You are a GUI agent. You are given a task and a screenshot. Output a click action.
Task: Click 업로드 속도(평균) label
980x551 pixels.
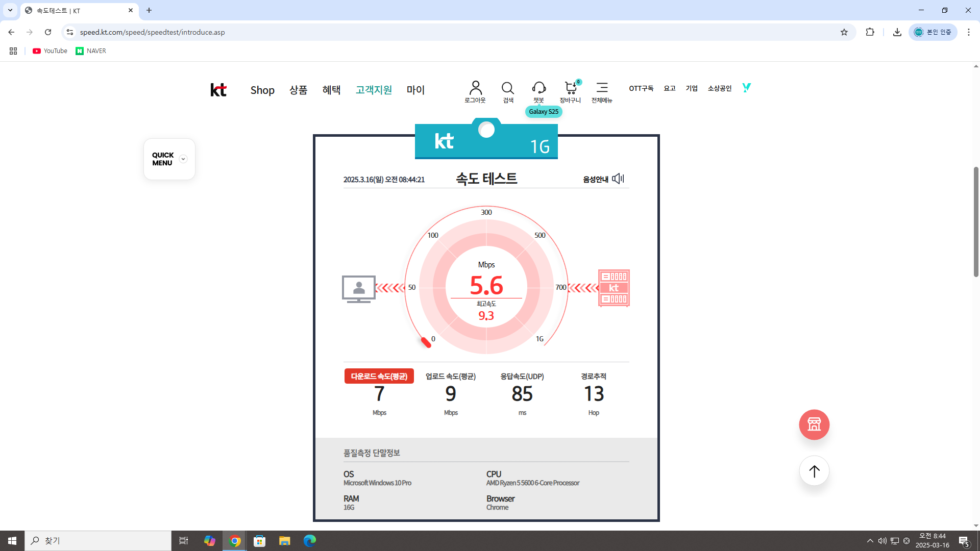click(x=451, y=377)
